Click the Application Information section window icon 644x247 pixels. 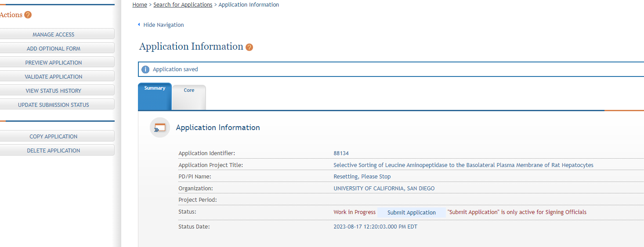(160, 127)
